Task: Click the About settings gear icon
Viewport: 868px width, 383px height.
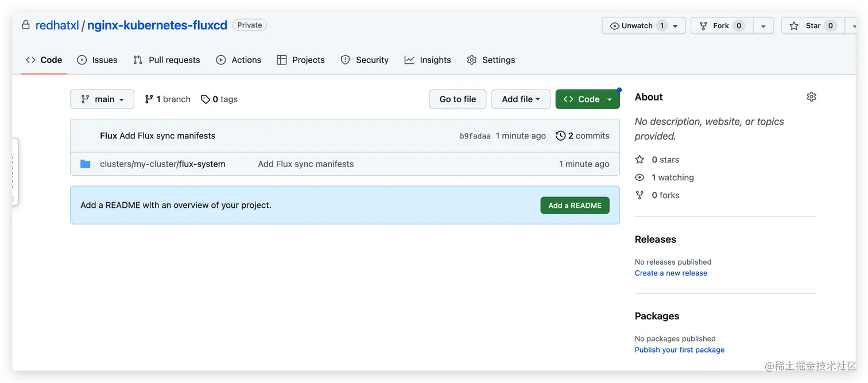Action: click(811, 97)
